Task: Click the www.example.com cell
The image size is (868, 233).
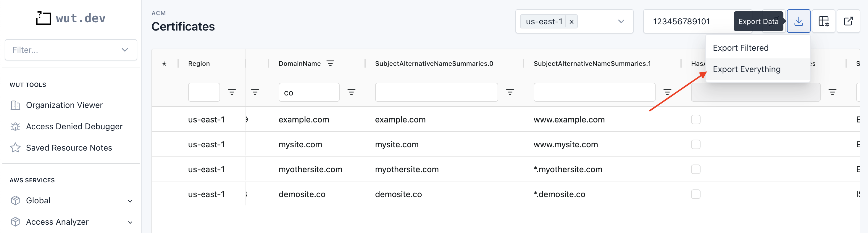Action: [x=569, y=120]
